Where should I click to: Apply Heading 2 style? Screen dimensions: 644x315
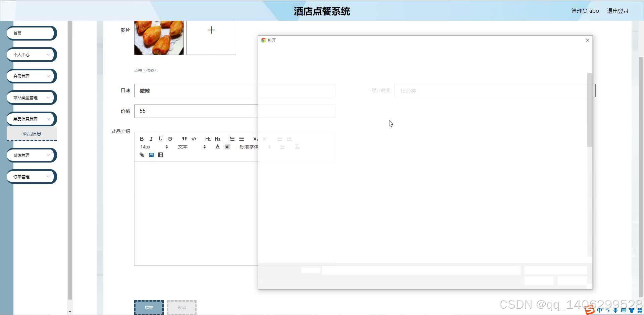[x=217, y=139]
